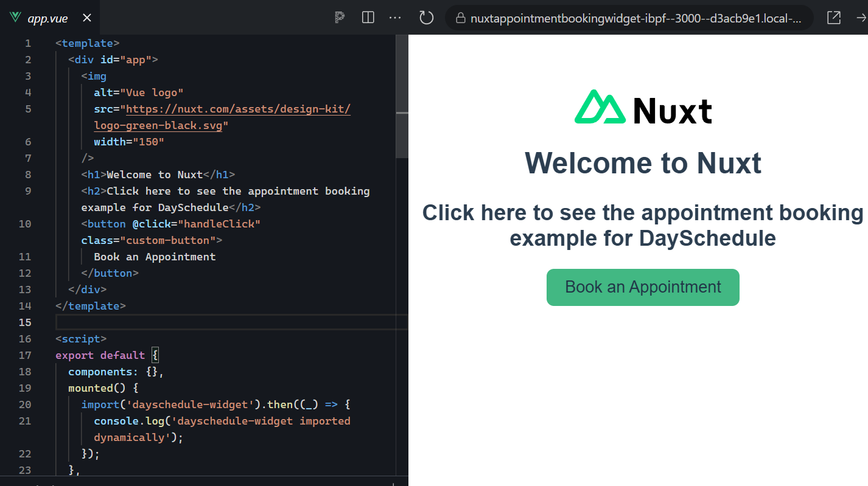Place cursor in empty line 15
Viewport: 868px width, 486px height.
pos(231,322)
